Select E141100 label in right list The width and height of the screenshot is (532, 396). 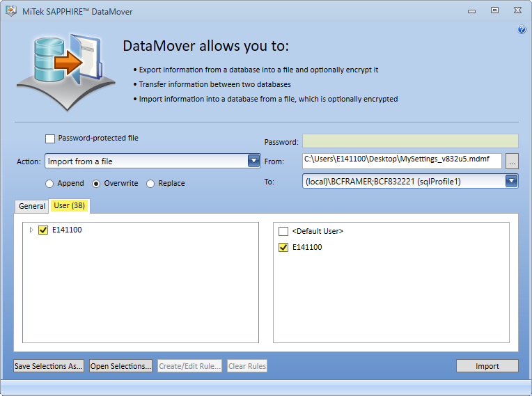[307, 247]
